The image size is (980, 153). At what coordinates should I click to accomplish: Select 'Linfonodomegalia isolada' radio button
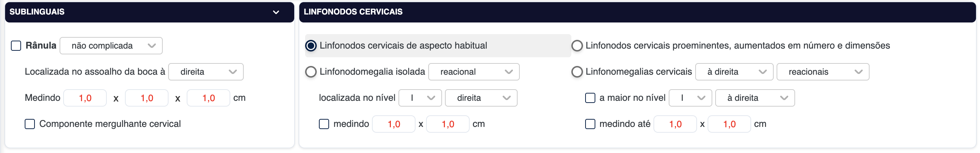(x=311, y=72)
